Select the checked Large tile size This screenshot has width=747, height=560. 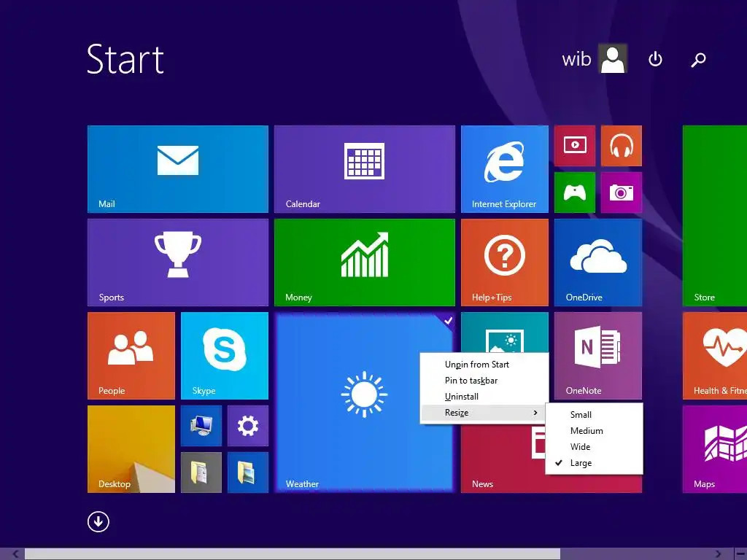pyautogui.click(x=594, y=463)
